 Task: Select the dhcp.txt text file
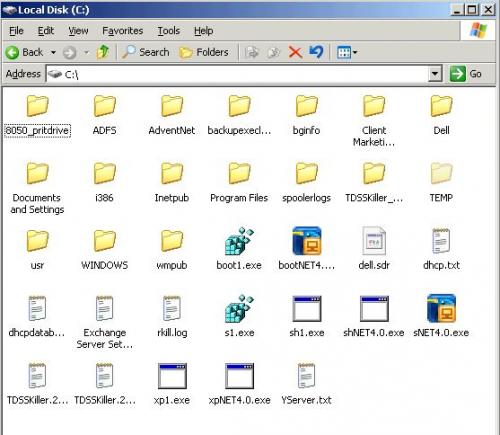[441, 248]
